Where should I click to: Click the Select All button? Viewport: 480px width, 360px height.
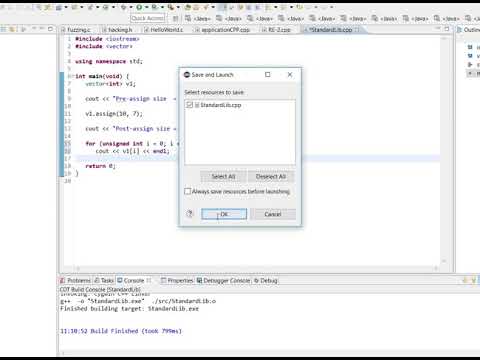[x=223, y=176]
